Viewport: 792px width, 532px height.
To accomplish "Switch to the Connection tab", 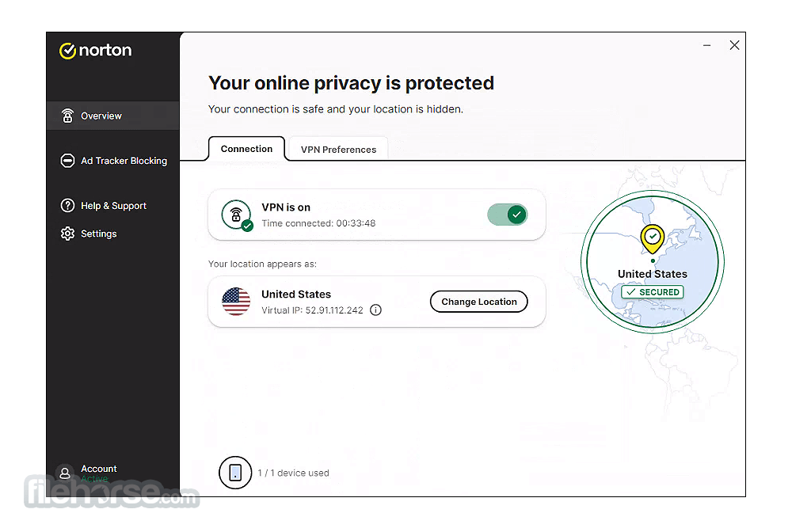I will click(x=246, y=149).
